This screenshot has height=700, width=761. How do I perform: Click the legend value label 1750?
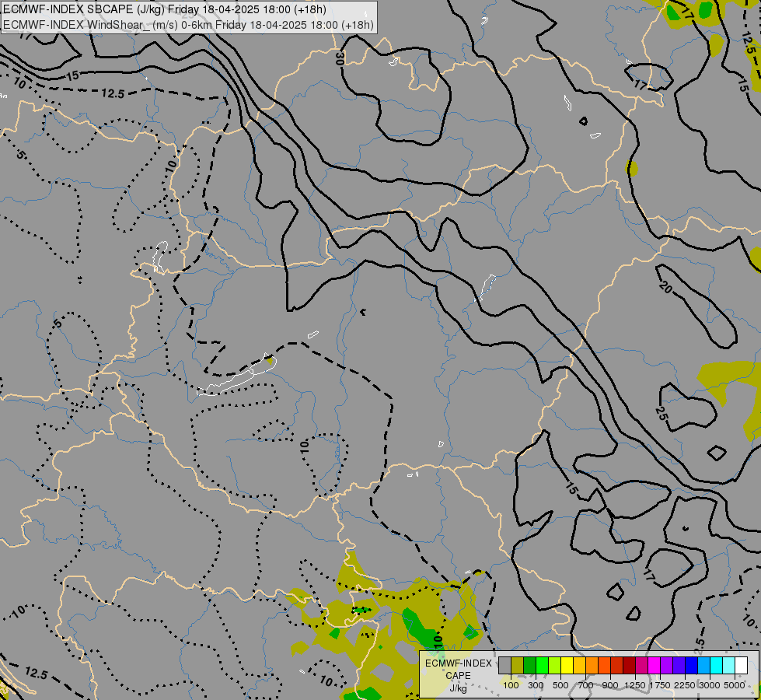click(x=661, y=685)
